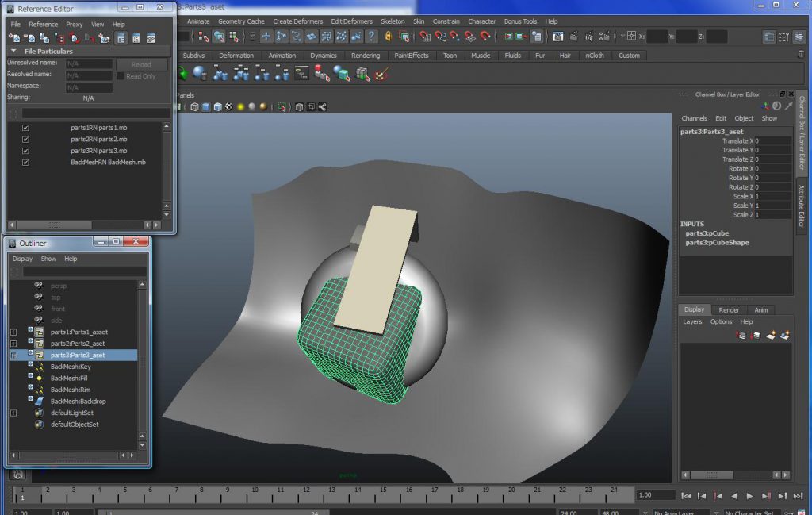Click frame 12 on the time slider
Screen dimensions: 812x515
point(307,494)
